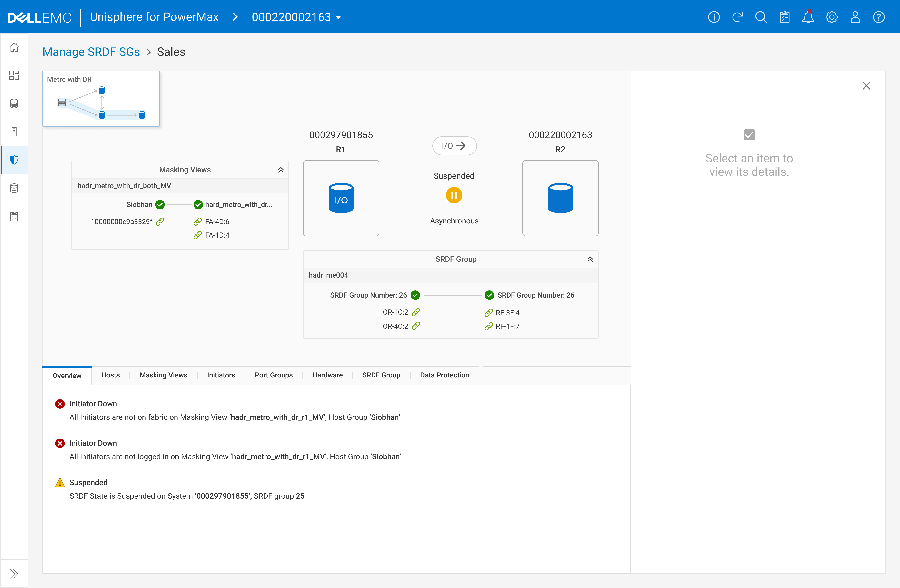The width and height of the screenshot is (900, 588).
Task: Click the Manage SRDF SGs breadcrumb link
Action: tap(91, 52)
